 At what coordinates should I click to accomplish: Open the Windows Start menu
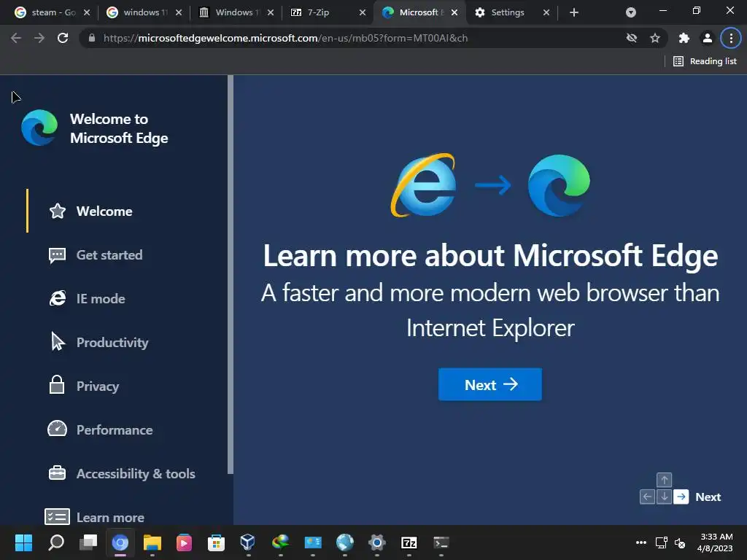[x=23, y=542]
